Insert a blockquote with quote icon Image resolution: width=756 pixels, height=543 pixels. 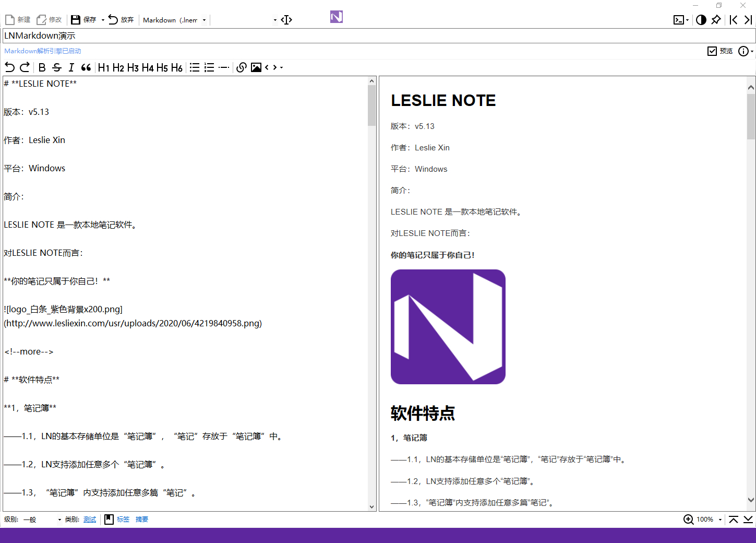[x=86, y=67]
